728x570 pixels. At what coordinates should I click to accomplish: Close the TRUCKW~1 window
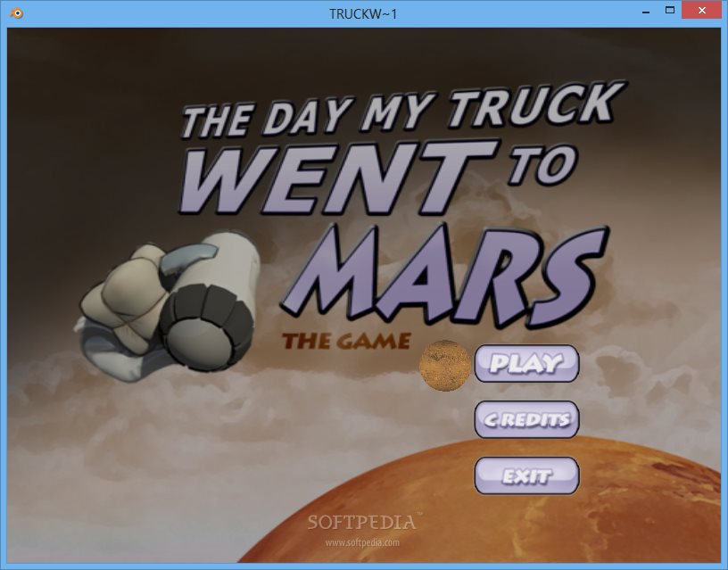click(701, 10)
